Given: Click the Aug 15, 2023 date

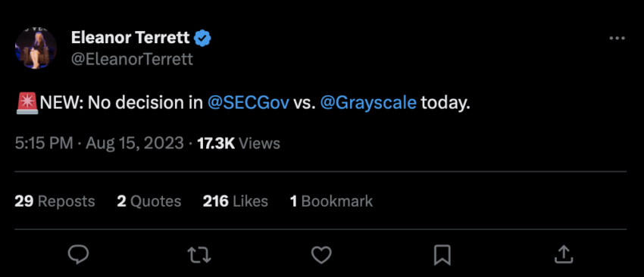Looking at the screenshot, I should tap(135, 143).
